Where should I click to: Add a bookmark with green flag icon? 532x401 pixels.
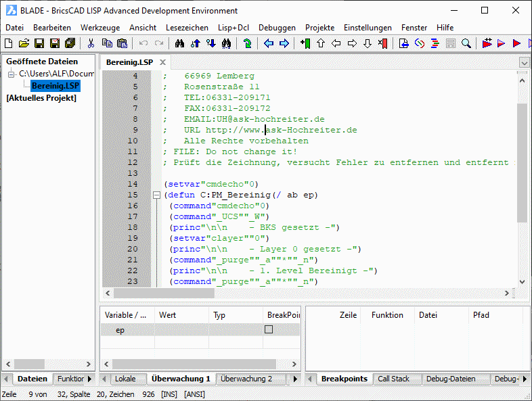click(x=305, y=43)
